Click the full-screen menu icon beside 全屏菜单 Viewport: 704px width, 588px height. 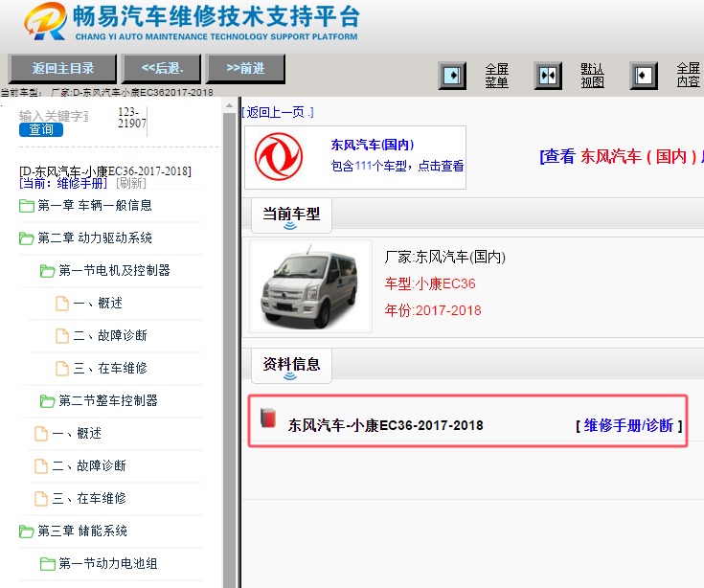click(x=452, y=76)
